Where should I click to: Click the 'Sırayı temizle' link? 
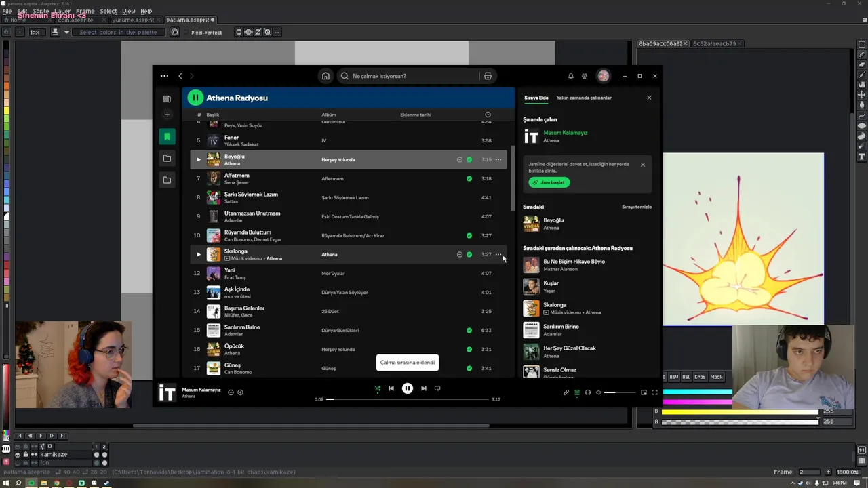(x=637, y=207)
